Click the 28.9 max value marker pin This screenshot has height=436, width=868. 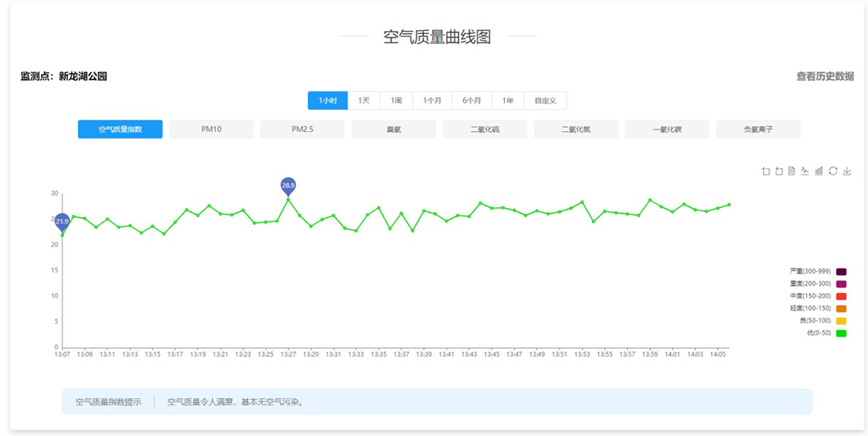point(288,186)
